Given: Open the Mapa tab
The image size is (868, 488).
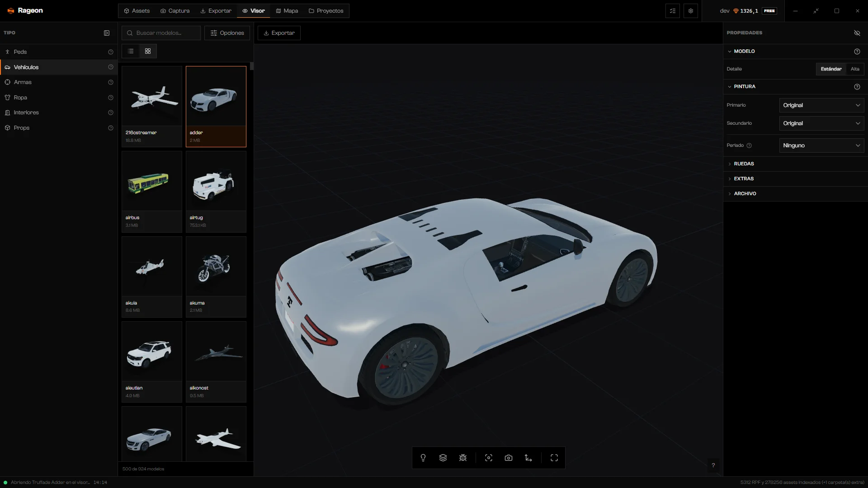Looking at the screenshot, I should point(287,11).
